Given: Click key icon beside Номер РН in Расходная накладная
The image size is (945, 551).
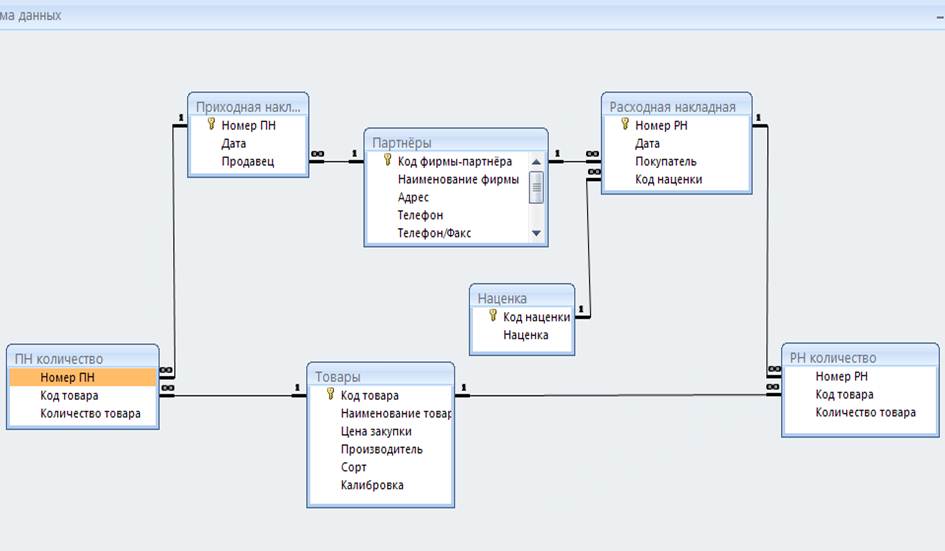Looking at the screenshot, I should (624, 124).
